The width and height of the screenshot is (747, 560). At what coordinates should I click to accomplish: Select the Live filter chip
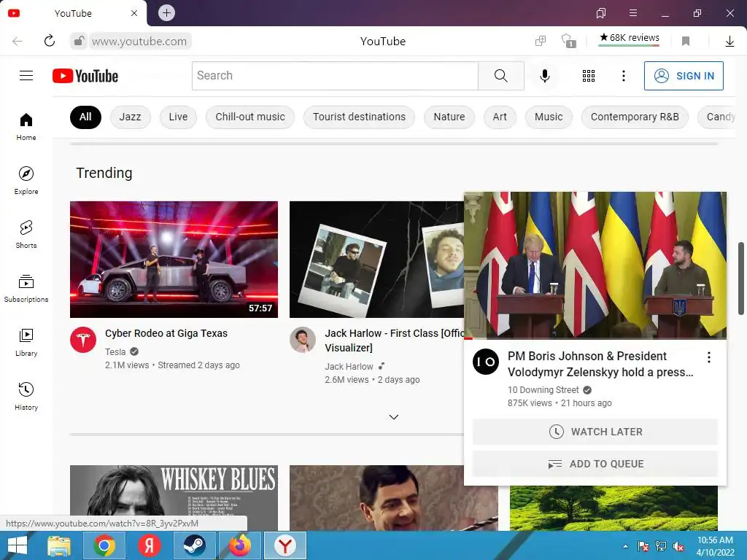point(178,117)
